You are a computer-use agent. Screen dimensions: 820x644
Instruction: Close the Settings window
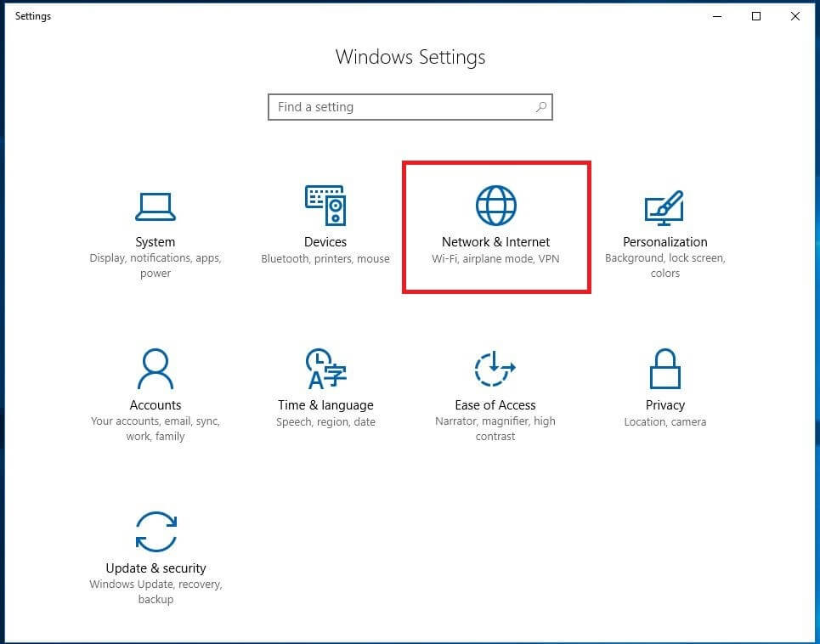point(795,16)
